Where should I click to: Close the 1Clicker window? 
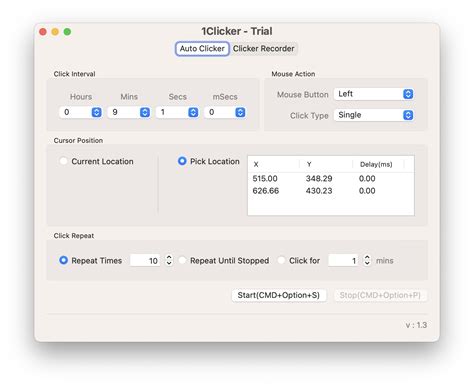43,32
